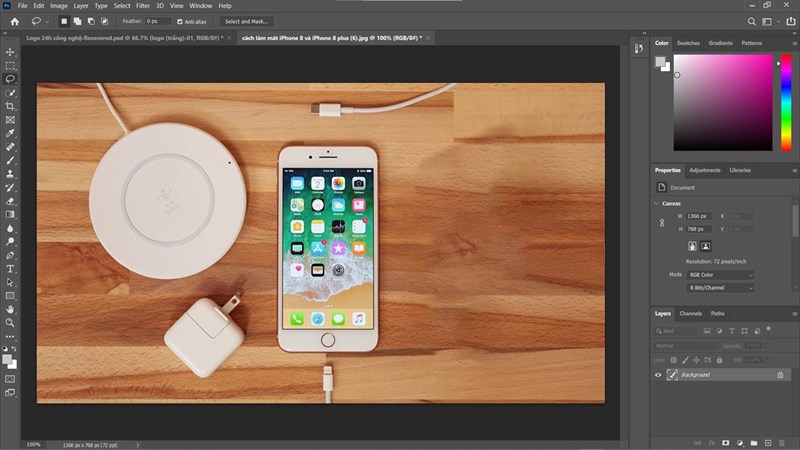Viewport: 800px width, 450px height.
Task: Toggle the Anti-alias checkbox
Action: coord(180,21)
